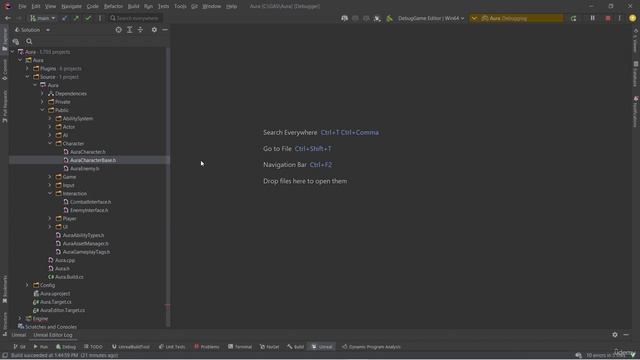
Task: Click the collapse all icon
Action: coord(140,30)
